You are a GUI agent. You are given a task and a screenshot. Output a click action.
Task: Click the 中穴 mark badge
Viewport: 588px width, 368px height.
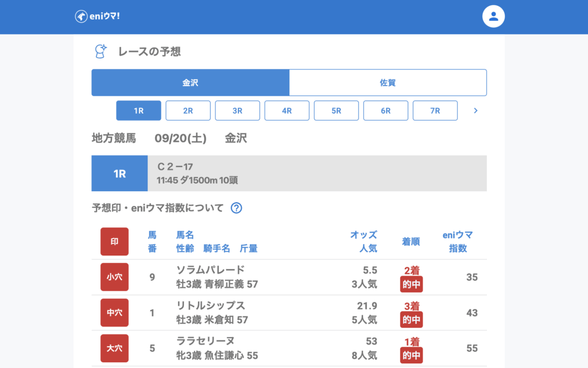point(114,313)
